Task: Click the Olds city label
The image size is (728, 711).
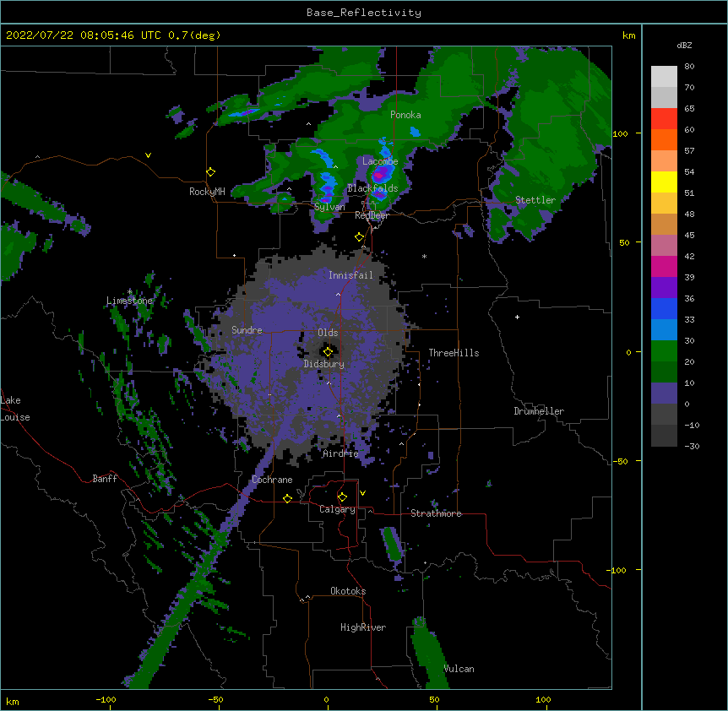Action: click(x=328, y=333)
